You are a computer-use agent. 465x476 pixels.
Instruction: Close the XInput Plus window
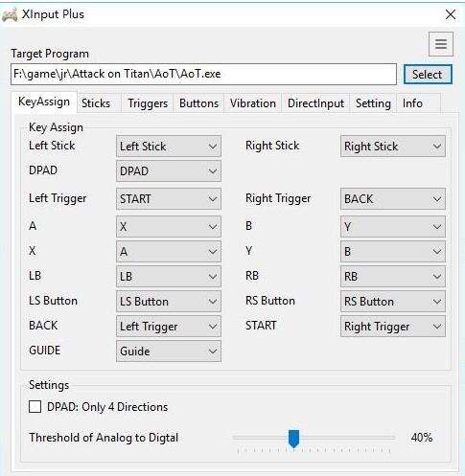tap(451, 14)
